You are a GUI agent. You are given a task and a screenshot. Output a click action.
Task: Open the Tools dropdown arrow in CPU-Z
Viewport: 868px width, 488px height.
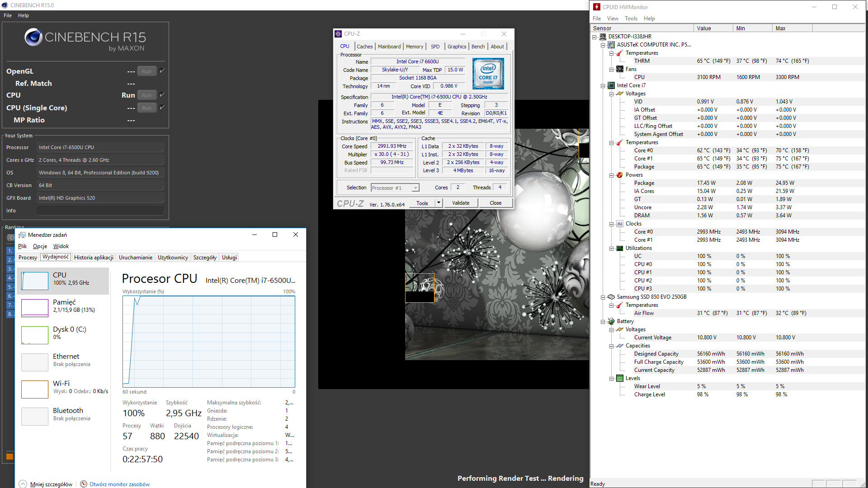coord(439,203)
